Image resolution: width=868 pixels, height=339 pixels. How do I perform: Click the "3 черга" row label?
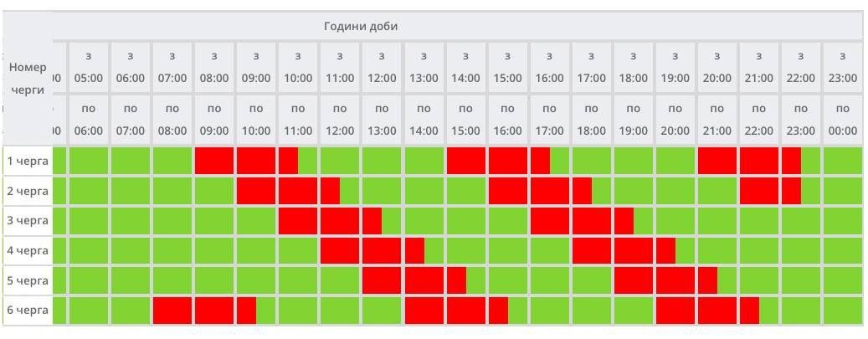point(28,221)
